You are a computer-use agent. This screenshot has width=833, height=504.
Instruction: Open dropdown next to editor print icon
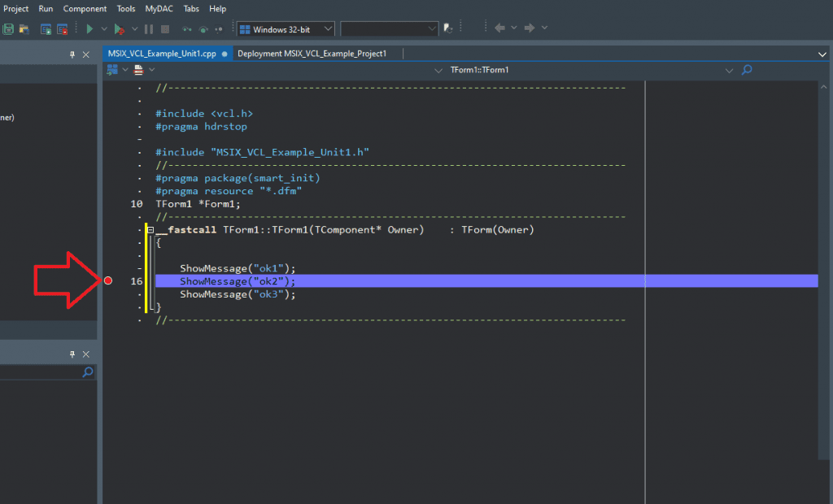152,70
